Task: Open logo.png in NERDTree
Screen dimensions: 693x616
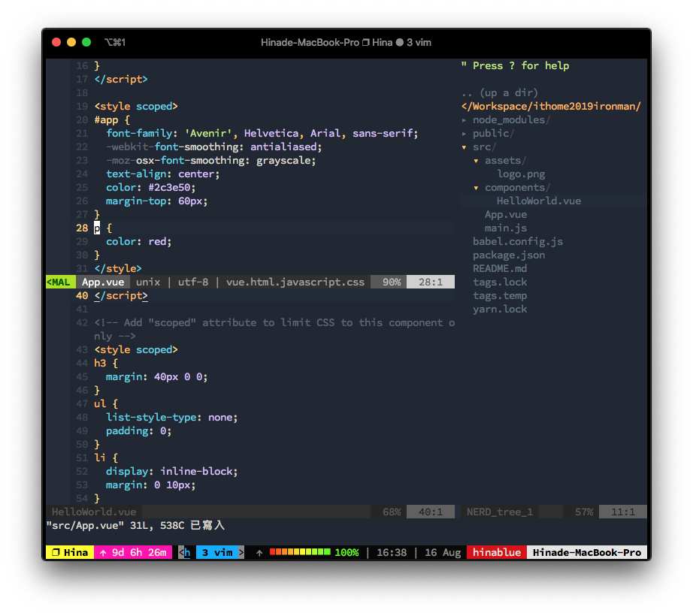Action: click(x=521, y=174)
